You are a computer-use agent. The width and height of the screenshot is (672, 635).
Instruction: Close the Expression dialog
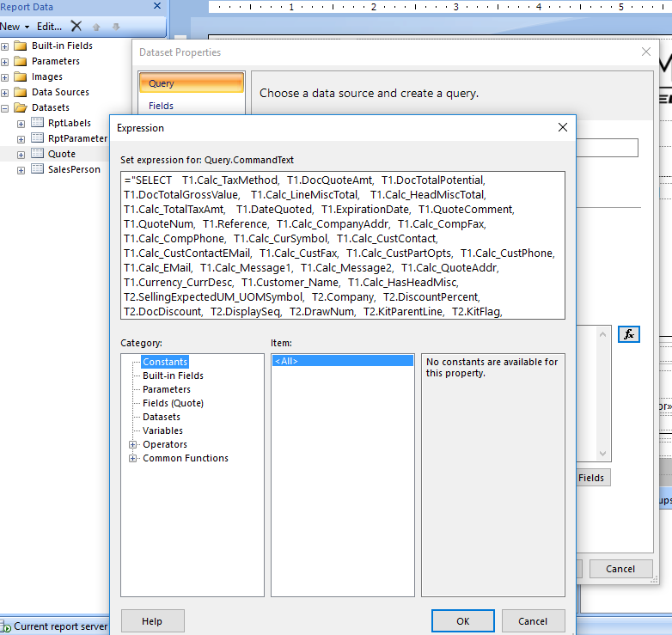pos(563,127)
